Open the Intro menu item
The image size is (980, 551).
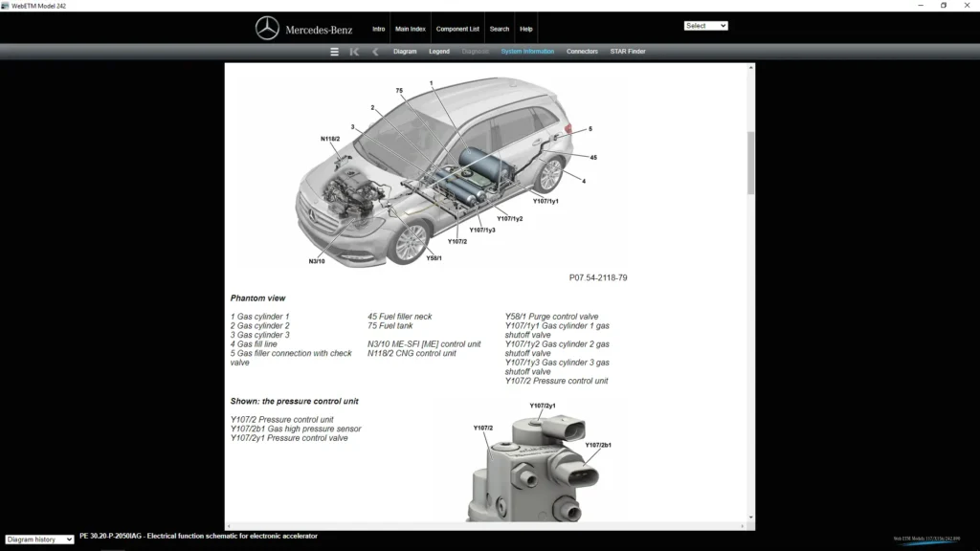coord(379,28)
